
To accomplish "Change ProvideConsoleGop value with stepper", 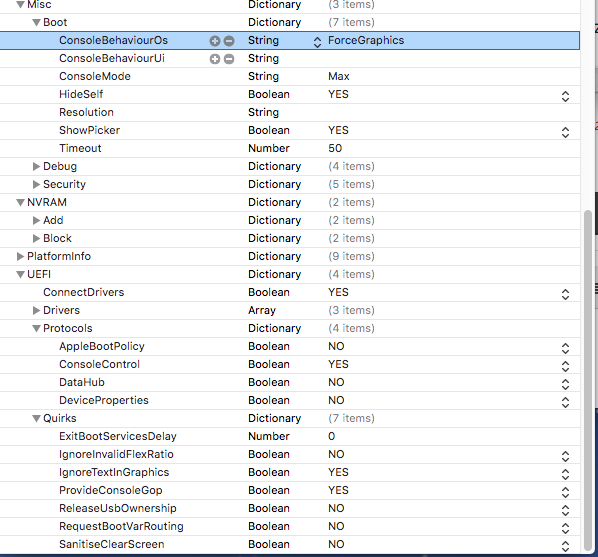I will coord(565,492).
